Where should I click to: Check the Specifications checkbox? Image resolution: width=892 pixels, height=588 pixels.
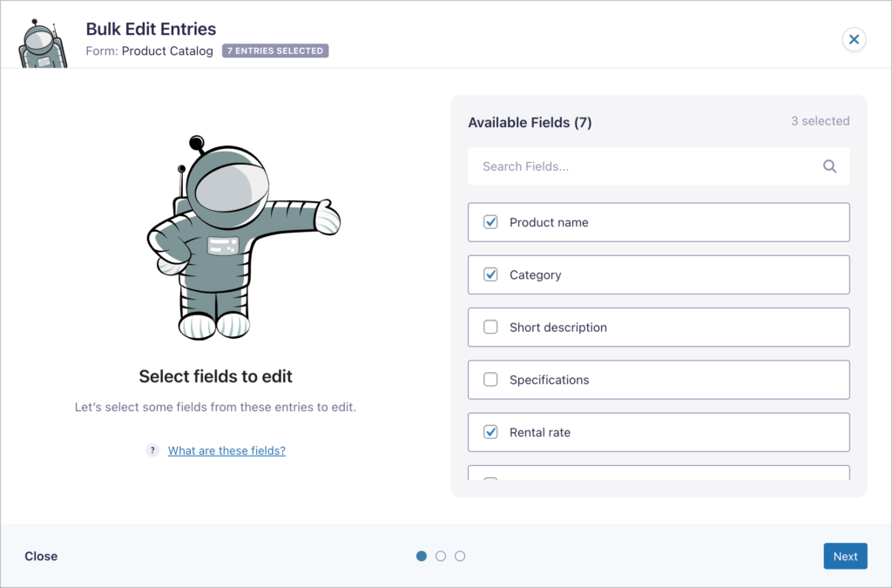click(x=490, y=380)
